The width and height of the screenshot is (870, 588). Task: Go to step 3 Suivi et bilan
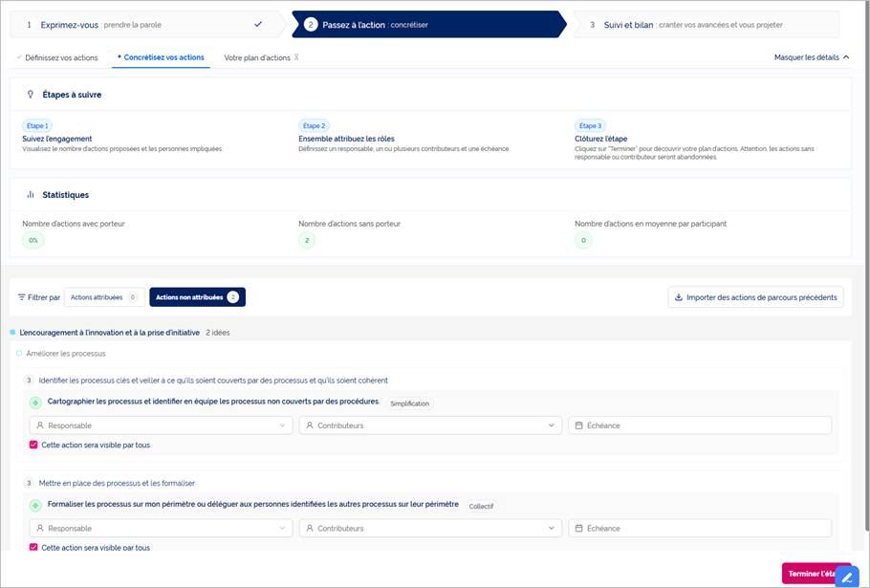coord(706,25)
